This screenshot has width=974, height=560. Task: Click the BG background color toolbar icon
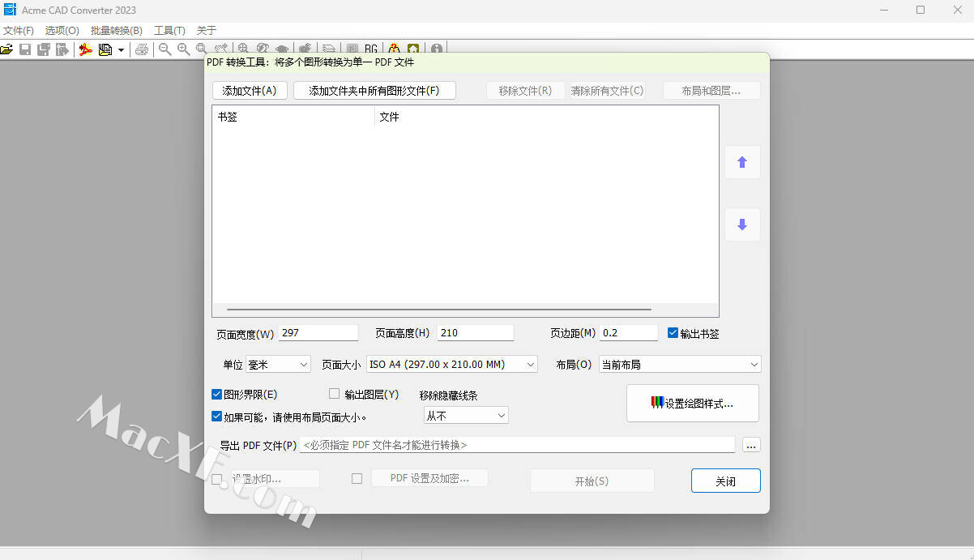pyautogui.click(x=371, y=49)
